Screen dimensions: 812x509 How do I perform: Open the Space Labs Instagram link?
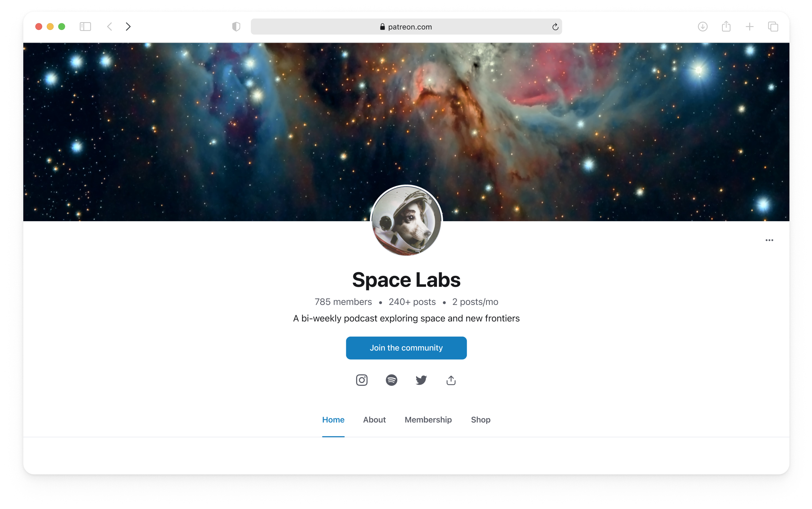(x=362, y=380)
